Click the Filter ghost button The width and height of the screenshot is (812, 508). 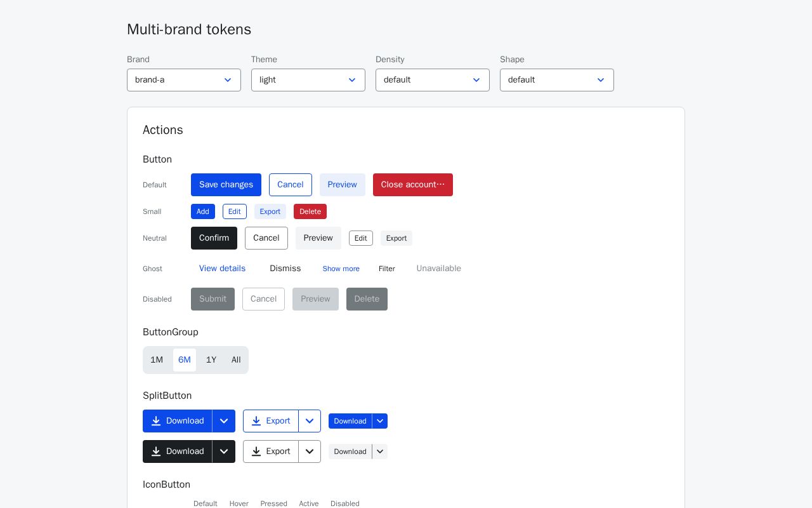(x=387, y=269)
